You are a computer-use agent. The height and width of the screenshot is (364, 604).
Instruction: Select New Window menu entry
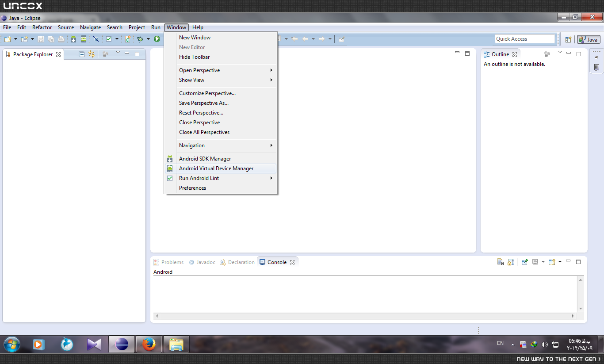point(221,38)
